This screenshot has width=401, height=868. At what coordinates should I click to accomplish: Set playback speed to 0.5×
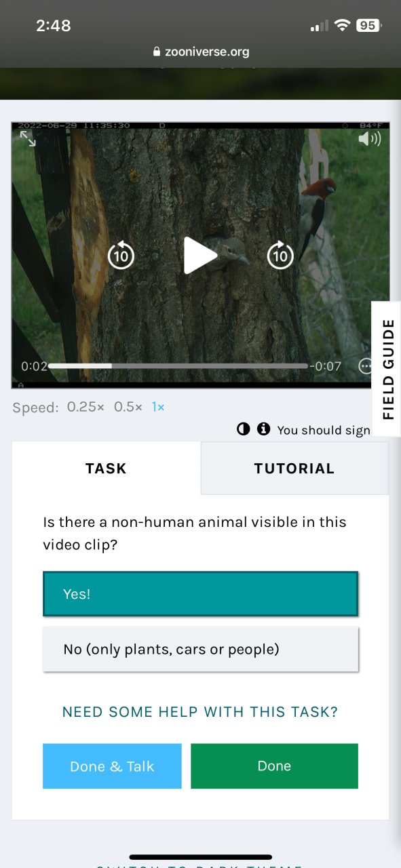click(128, 408)
